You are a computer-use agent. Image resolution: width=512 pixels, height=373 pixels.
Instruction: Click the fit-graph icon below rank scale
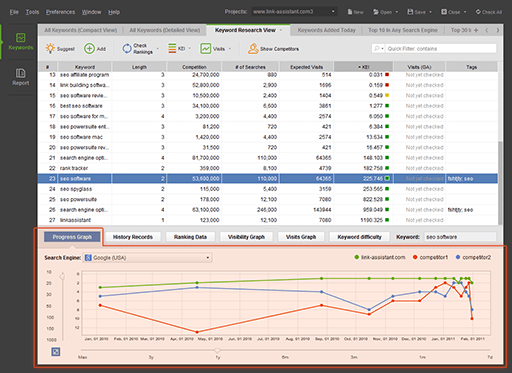(56, 352)
